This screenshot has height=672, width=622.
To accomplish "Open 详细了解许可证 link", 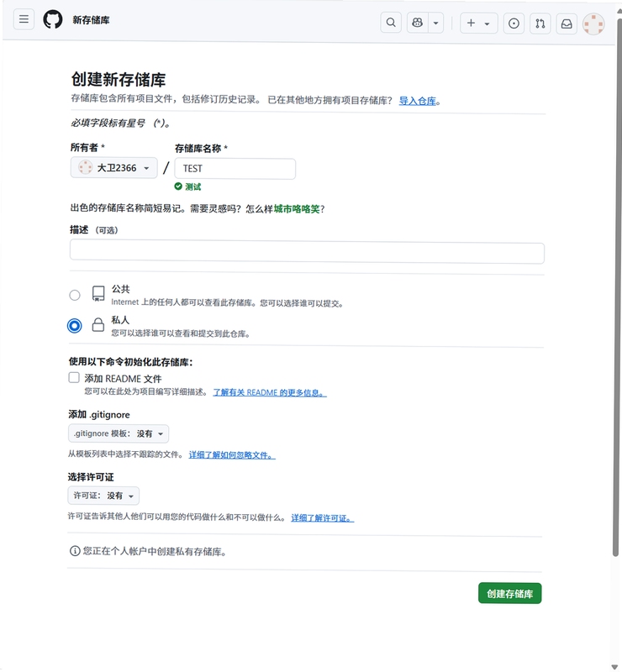I will point(323,518).
